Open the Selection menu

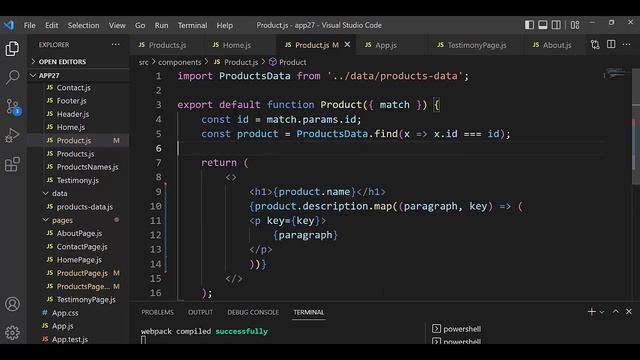tap(83, 25)
